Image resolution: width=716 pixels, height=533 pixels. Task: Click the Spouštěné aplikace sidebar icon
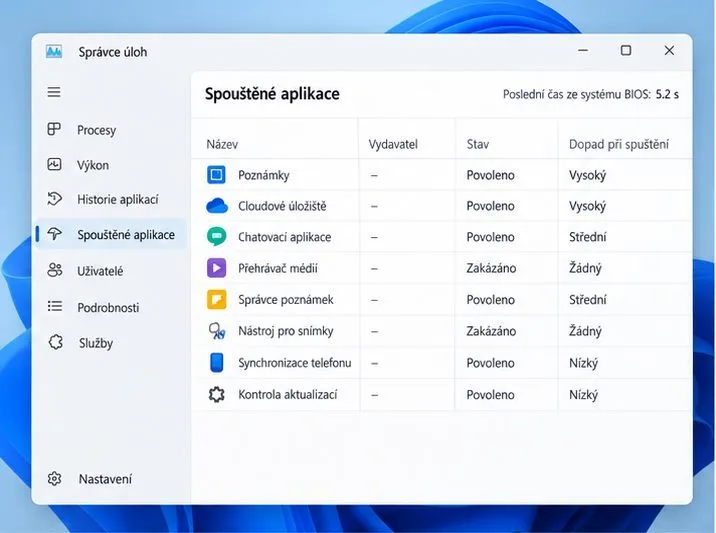click(x=54, y=234)
